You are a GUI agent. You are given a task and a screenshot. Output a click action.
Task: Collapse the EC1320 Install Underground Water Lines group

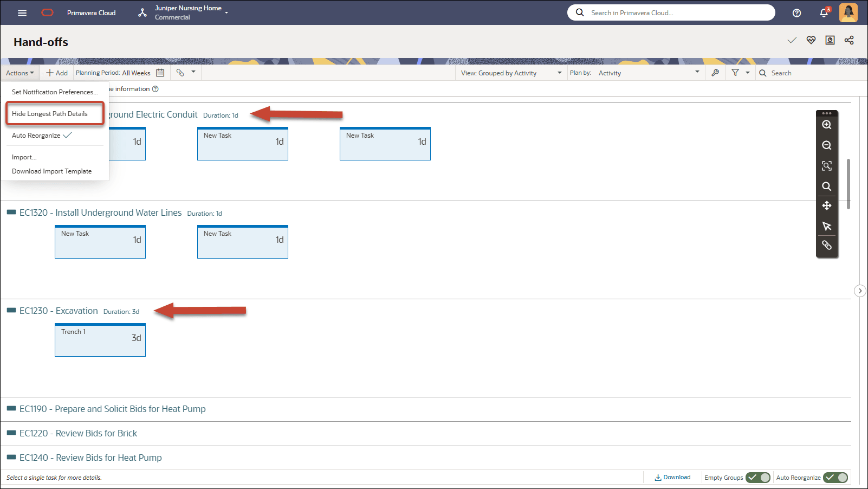pos(11,212)
